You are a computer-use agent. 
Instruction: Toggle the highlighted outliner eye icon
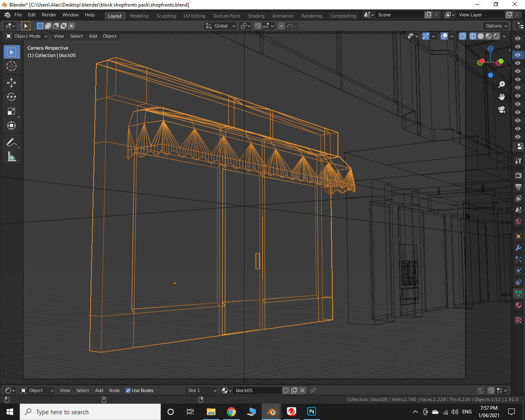click(518, 55)
